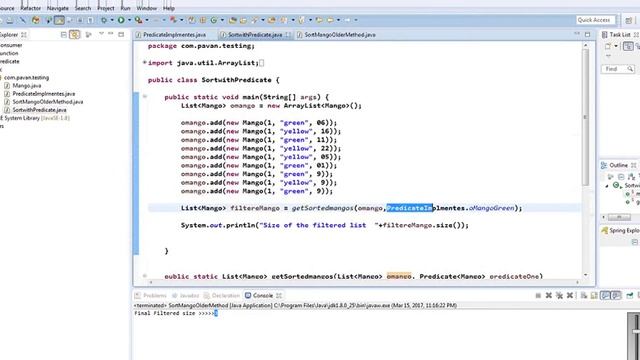Select SortMangoOlderMethod.java in Package Explorer
640x360 pixels.
point(48,102)
